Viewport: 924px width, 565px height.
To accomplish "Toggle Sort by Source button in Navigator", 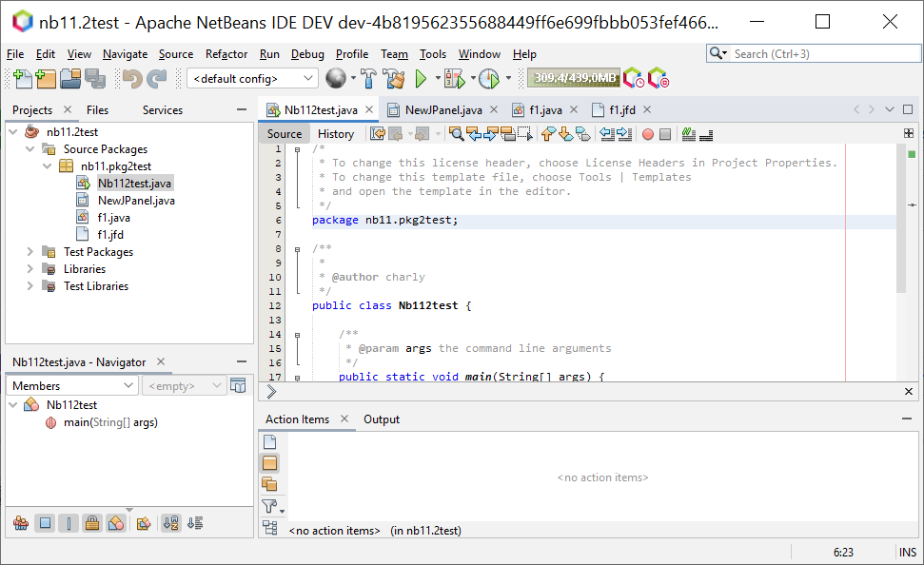I will [x=195, y=523].
